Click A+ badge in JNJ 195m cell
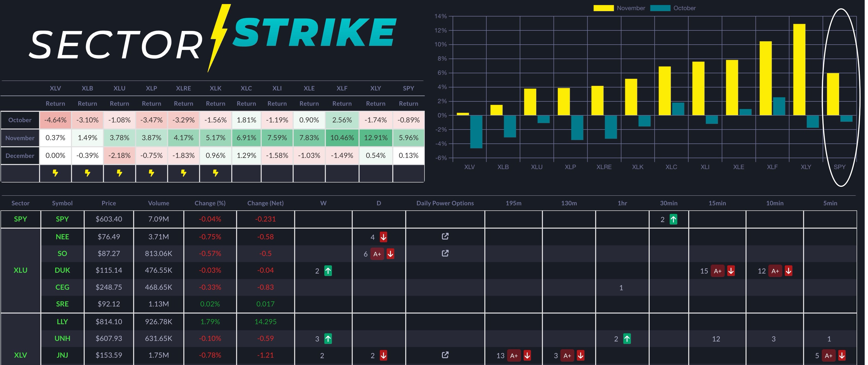 pos(514,356)
